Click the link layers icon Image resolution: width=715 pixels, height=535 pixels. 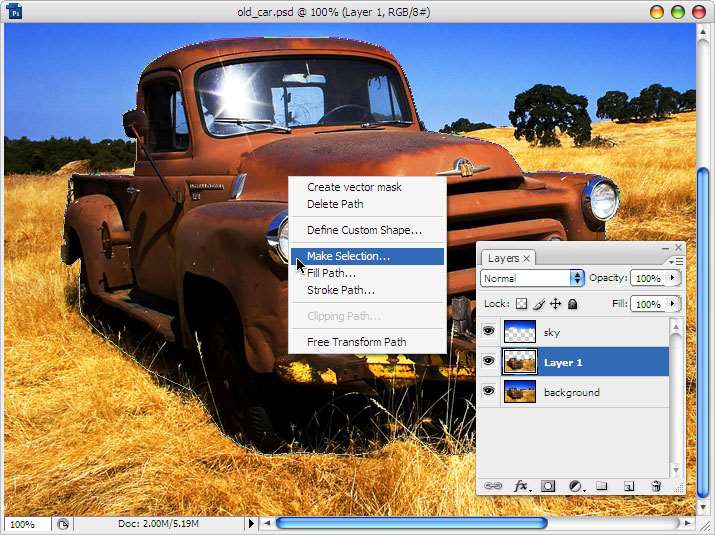coord(493,486)
